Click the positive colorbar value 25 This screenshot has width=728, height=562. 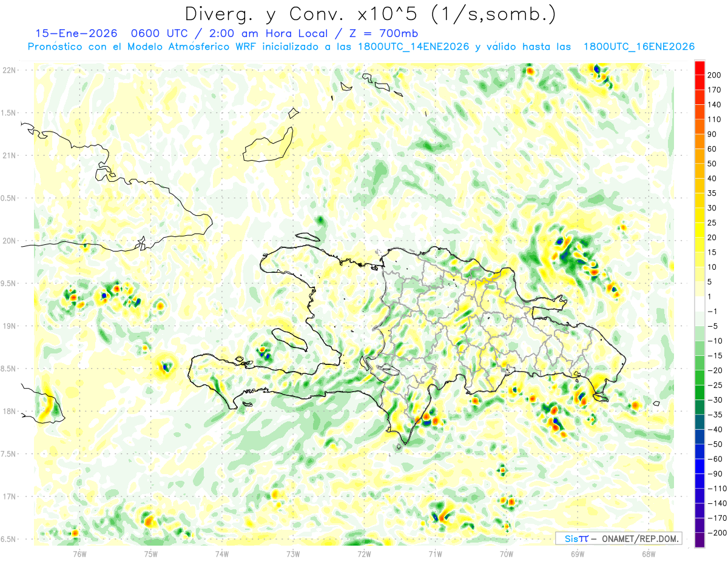pos(712,223)
